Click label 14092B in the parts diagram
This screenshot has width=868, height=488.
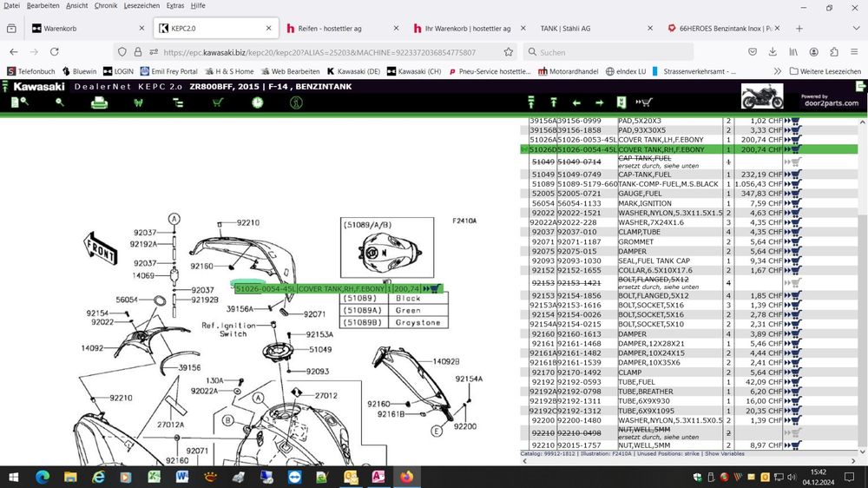445,362
